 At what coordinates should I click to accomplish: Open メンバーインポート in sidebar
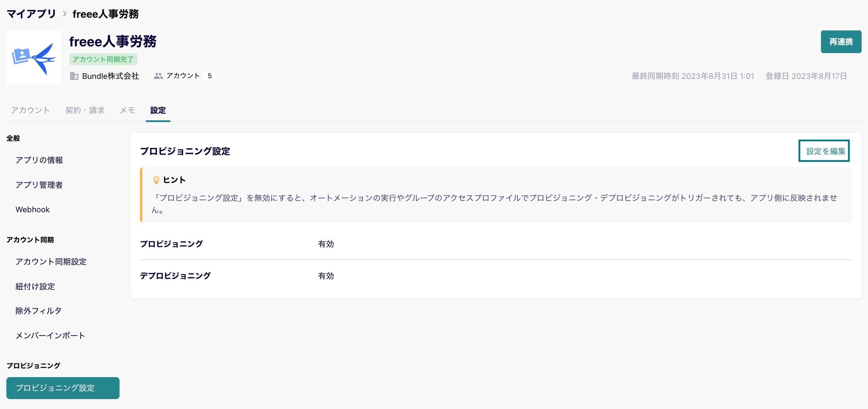50,336
